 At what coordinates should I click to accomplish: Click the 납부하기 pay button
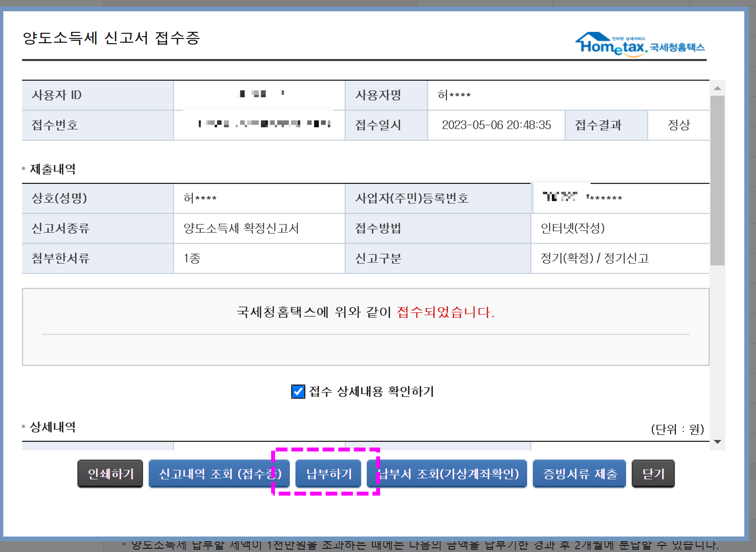pos(328,474)
